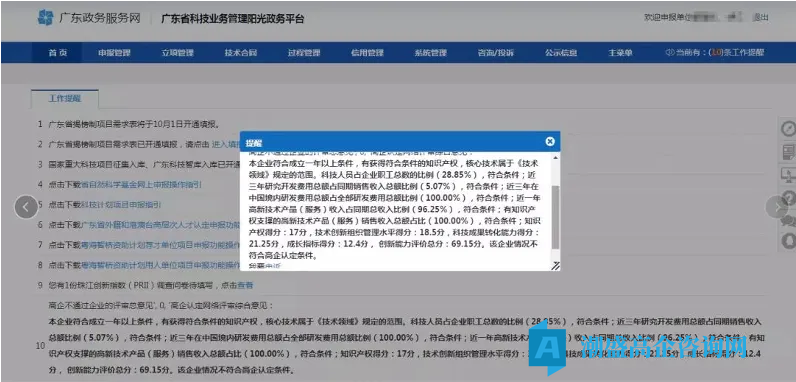Open the 过程管理 menu

(304, 53)
